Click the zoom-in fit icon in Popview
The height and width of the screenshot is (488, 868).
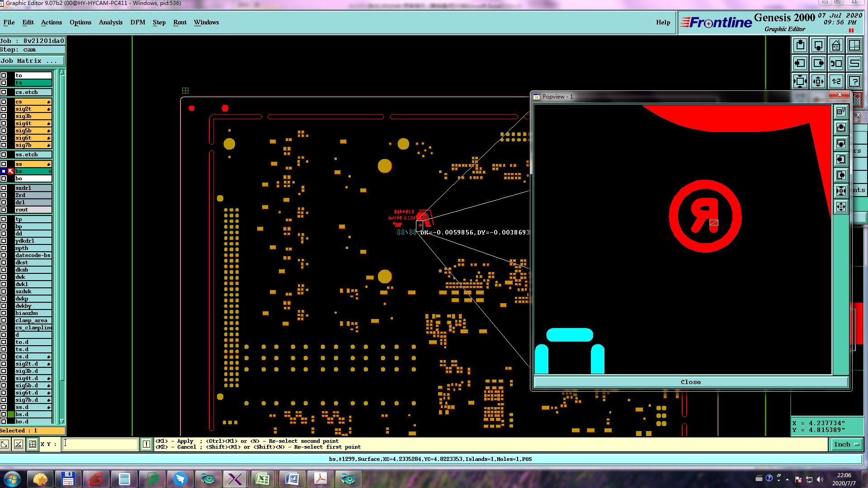[841, 191]
